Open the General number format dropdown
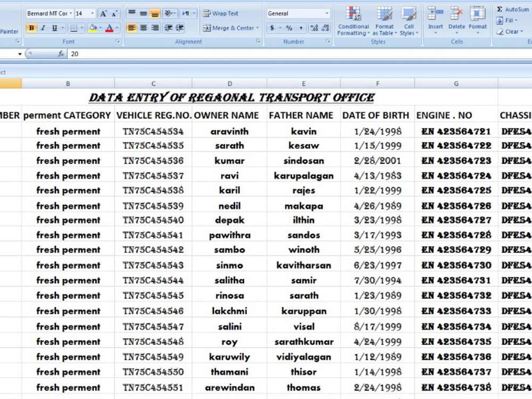The image size is (532, 399). click(x=327, y=13)
